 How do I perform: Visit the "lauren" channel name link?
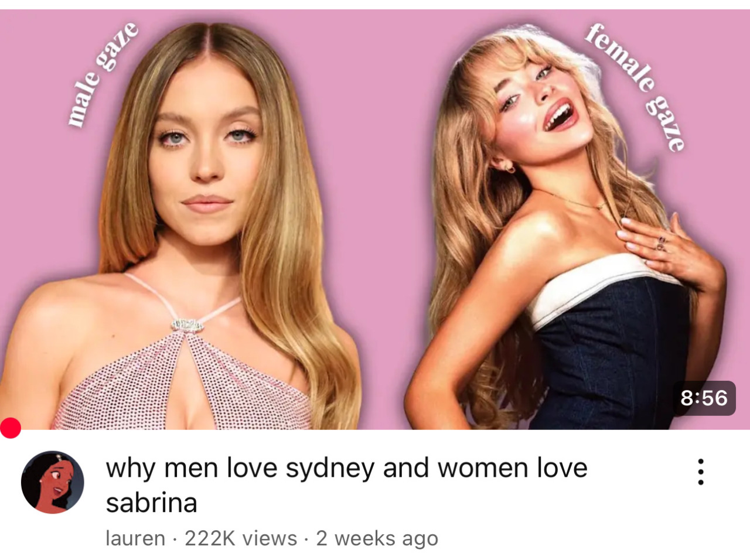tap(135, 538)
